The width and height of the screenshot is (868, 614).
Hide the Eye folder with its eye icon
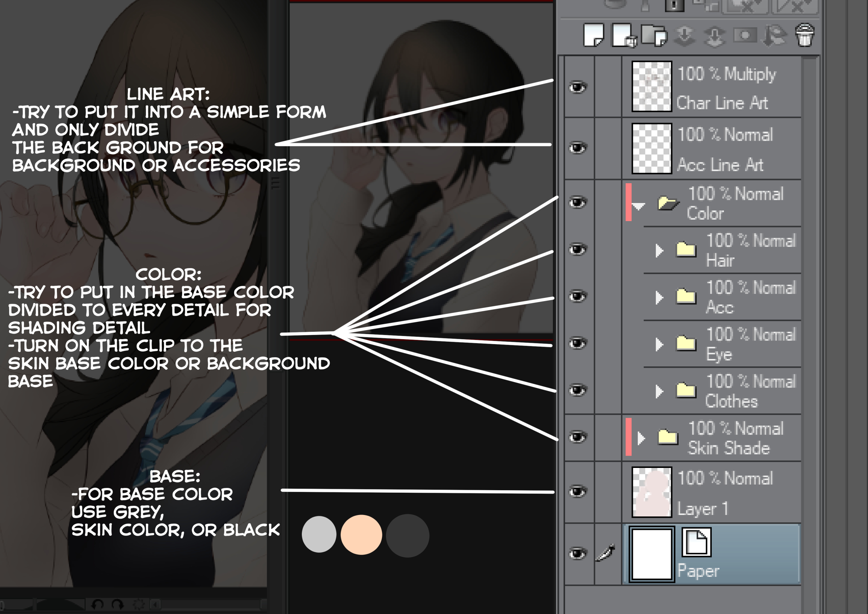tap(577, 343)
